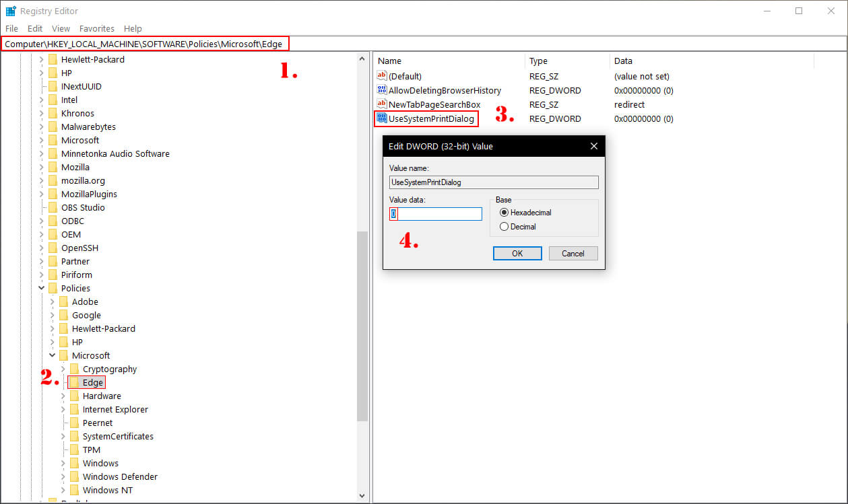This screenshot has width=848, height=504.
Task: Expand the Internet Explorer tree node
Action: 63,409
